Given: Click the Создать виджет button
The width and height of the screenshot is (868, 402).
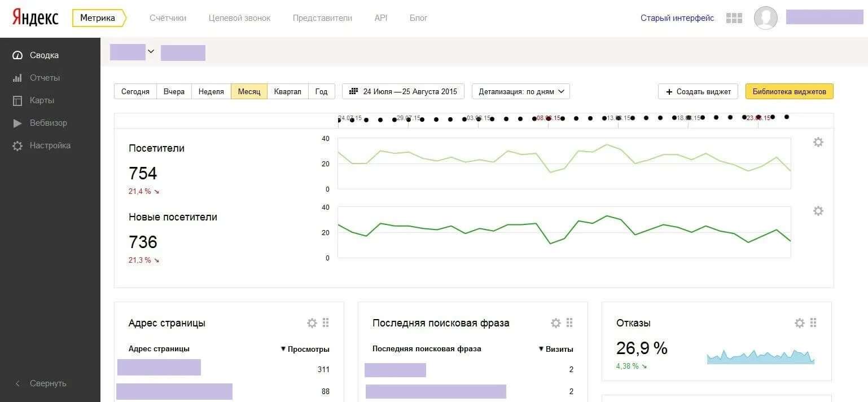Looking at the screenshot, I should click(698, 91).
